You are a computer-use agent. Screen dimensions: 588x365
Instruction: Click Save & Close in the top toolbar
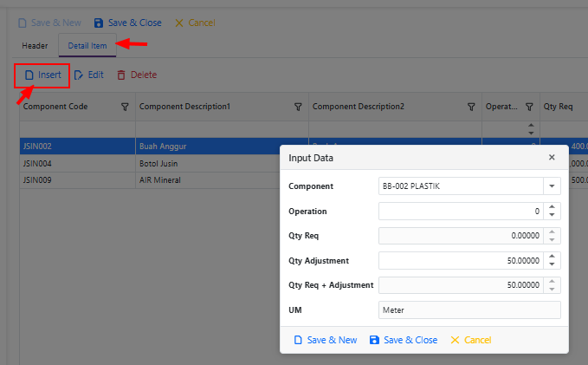tap(127, 23)
